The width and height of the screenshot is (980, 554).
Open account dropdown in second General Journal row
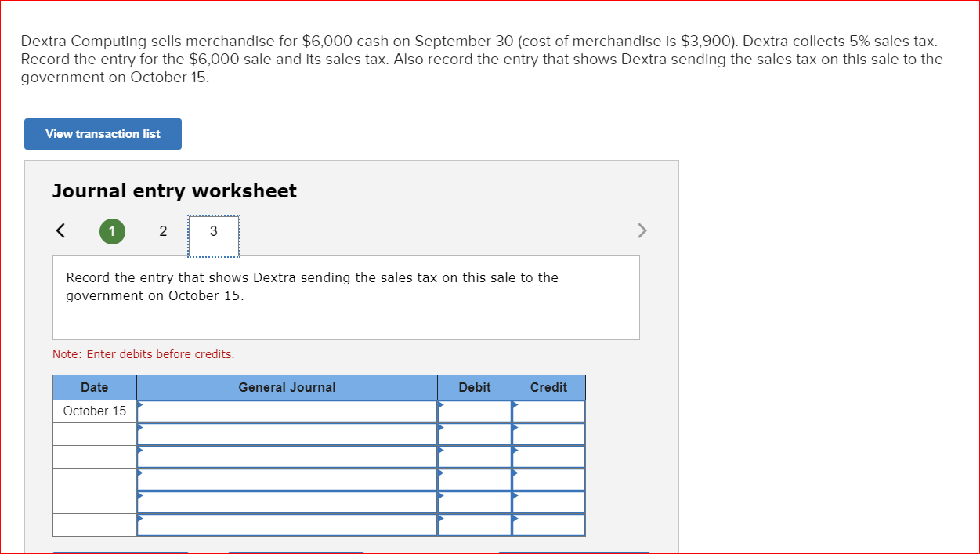click(287, 433)
